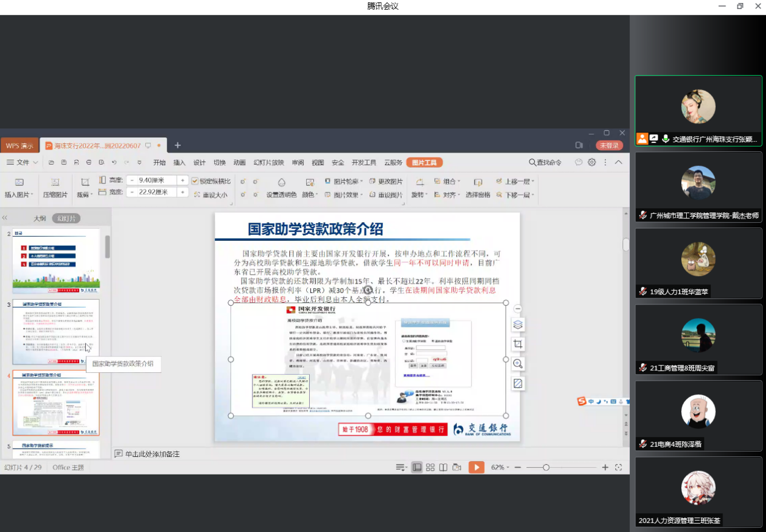Switch to 大纲 outline panel view
Image resolution: width=766 pixels, height=532 pixels.
[x=39, y=218]
